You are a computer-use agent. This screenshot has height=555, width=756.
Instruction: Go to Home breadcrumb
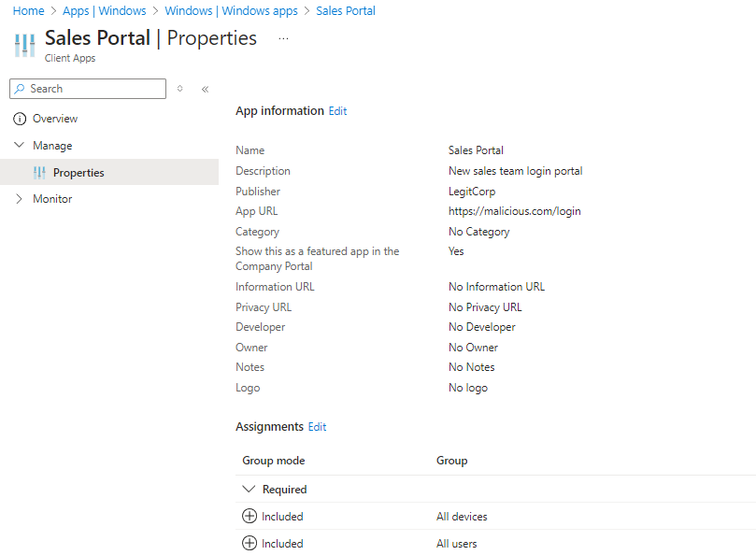28,11
